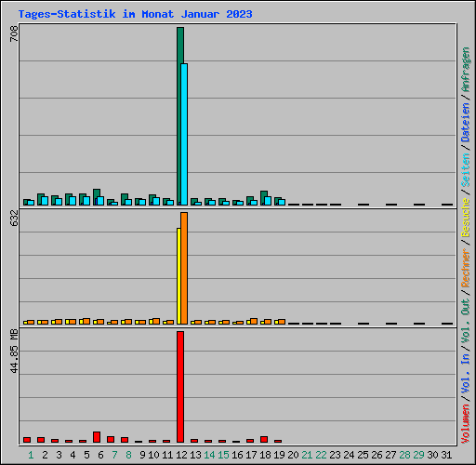
Task: Click the '708' top axis value
Action: [14, 33]
